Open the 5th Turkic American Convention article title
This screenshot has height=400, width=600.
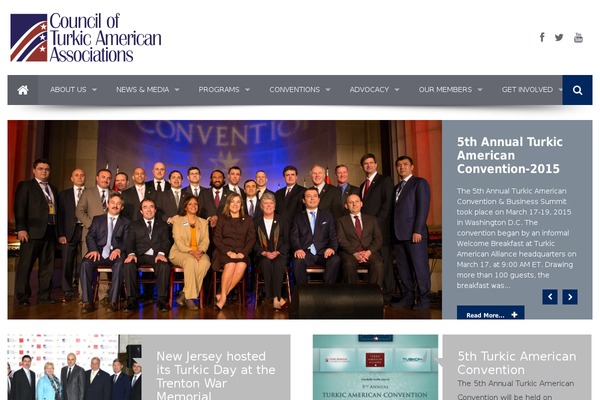point(517,363)
